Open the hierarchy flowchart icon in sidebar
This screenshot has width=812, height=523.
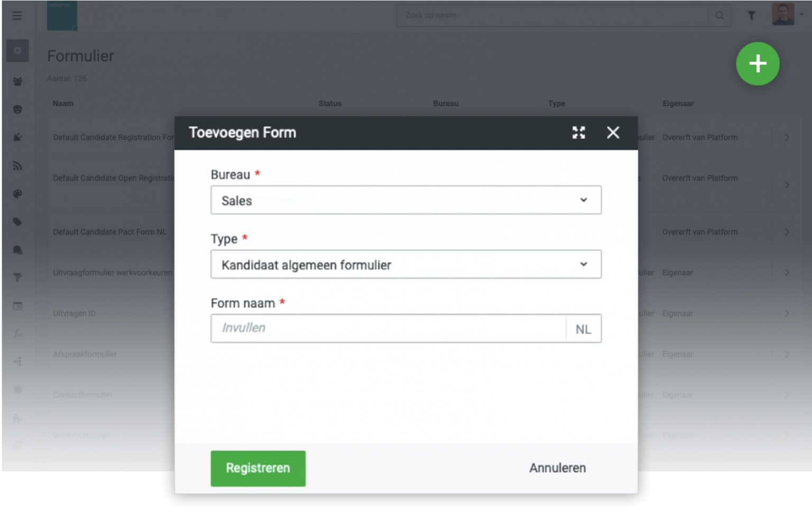click(x=17, y=361)
